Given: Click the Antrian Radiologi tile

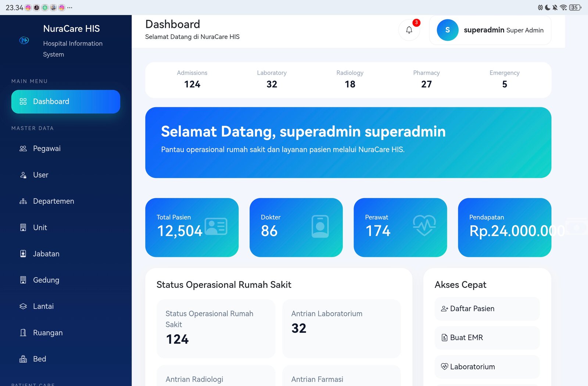Looking at the screenshot, I should (x=216, y=375).
